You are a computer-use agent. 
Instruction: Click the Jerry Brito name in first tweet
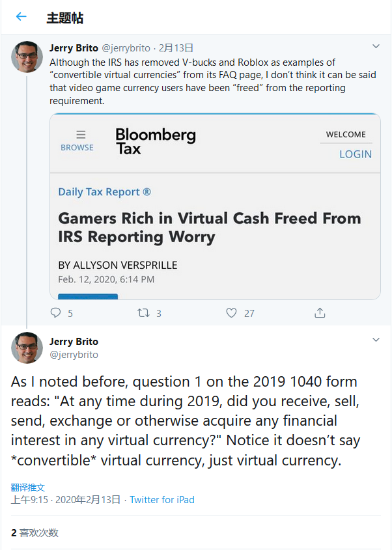[x=74, y=48]
